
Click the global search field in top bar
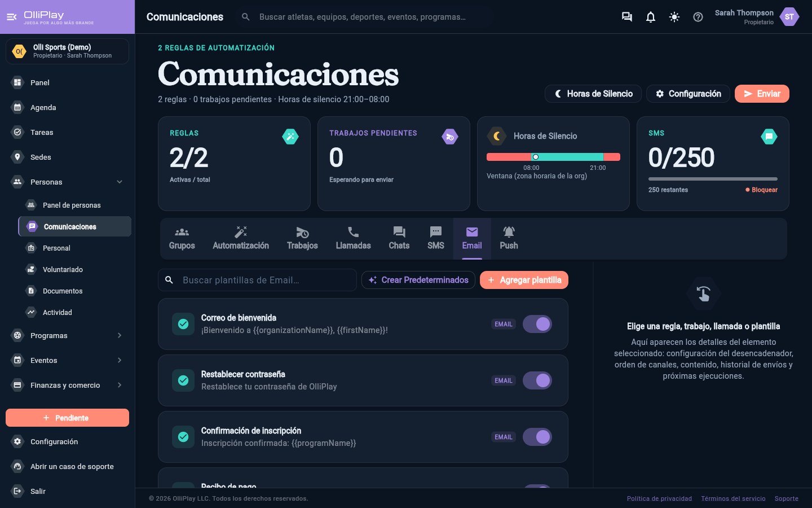tap(364, 17)
